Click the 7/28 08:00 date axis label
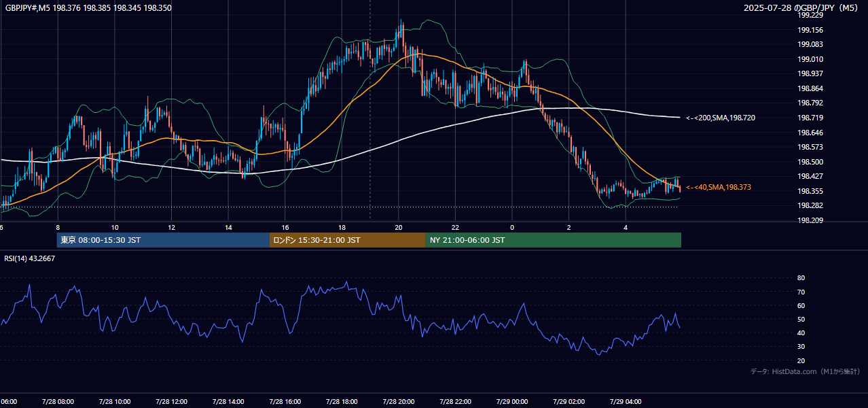 [x=58, y=401]
